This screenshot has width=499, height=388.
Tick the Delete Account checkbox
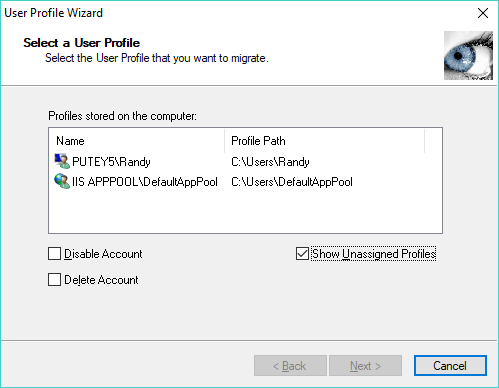point(54,280)
